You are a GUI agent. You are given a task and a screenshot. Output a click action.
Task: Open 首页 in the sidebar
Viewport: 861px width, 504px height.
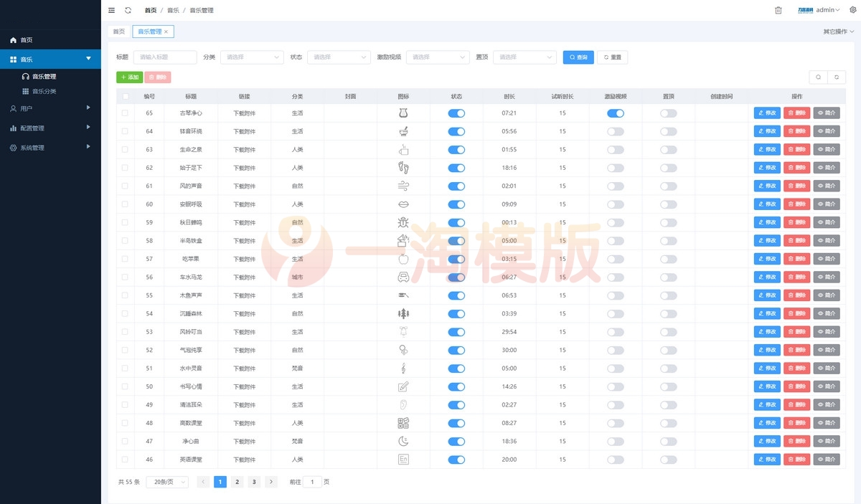(50, 40)
